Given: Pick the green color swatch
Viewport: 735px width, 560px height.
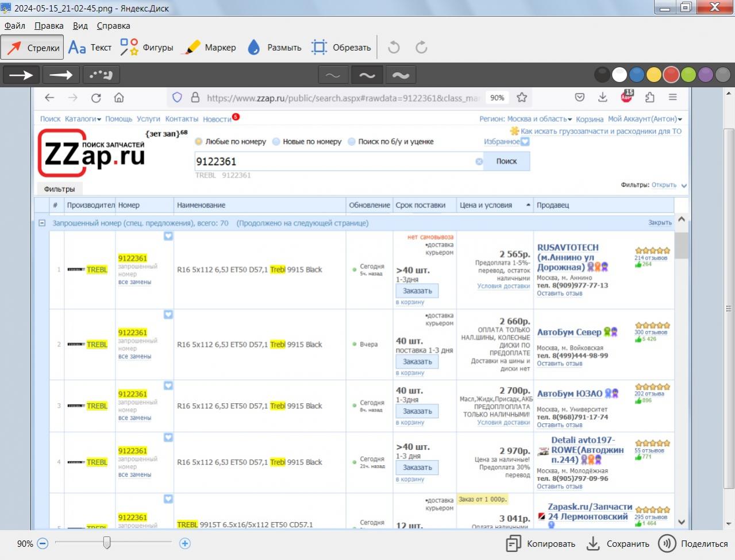Looking at the screenshot, I should click(688, 75).
